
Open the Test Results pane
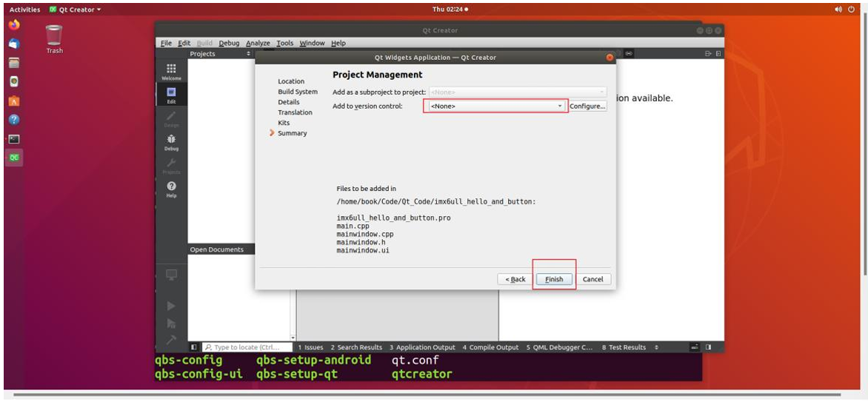click(624, 347)
